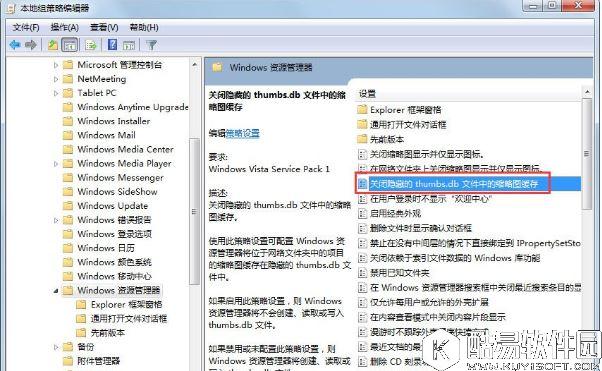602x371 pixels.
Task: Open 帮助(H) menu
Action: pyautogui.click(x=144, y=27)
